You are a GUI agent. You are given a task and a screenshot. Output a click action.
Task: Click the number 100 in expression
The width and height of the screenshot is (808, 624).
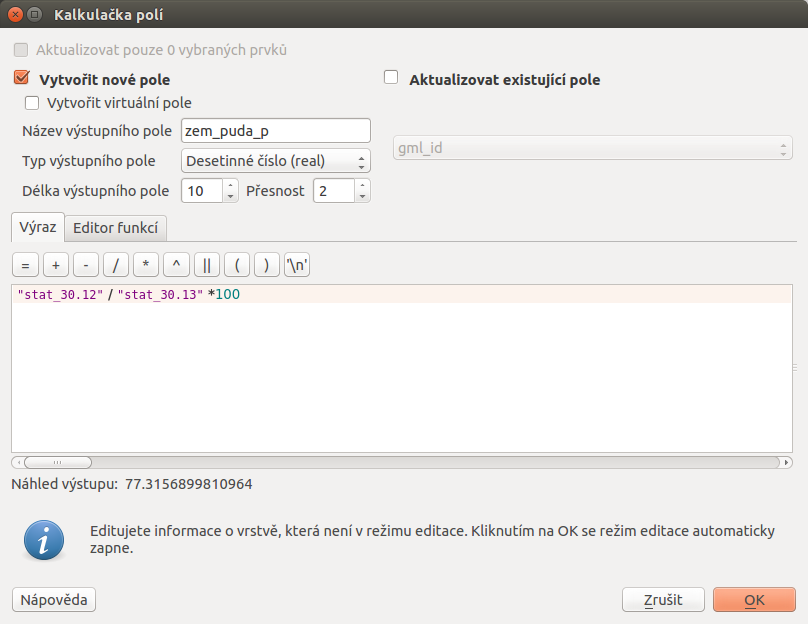228,295
